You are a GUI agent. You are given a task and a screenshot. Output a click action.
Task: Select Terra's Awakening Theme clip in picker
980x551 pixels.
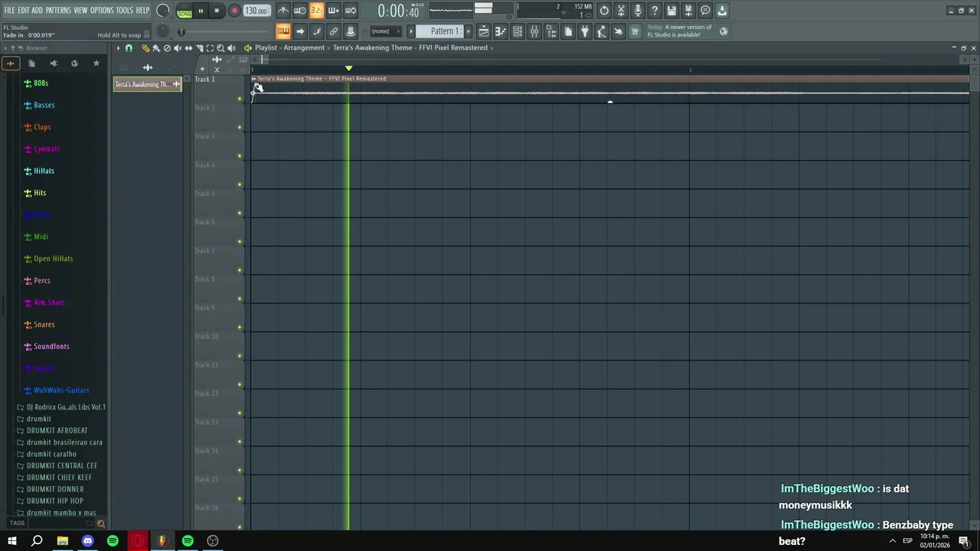[x=147, y=84]
